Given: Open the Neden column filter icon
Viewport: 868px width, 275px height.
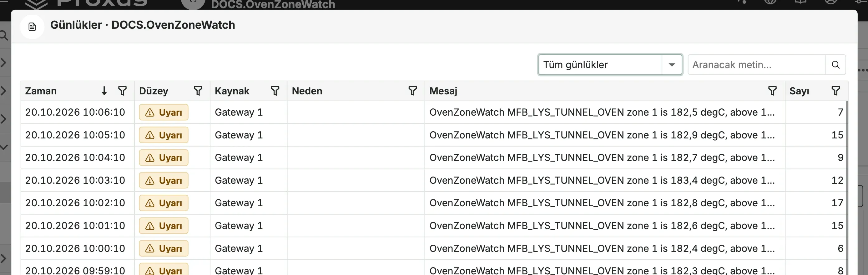Looking at the screenshot, I should pos(412,91).
